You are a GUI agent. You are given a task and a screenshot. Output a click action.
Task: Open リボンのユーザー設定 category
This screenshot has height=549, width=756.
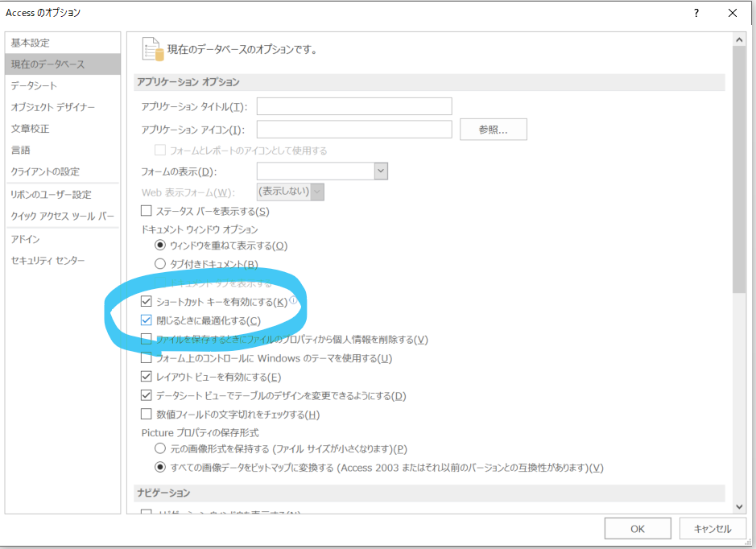coord(63,195)
